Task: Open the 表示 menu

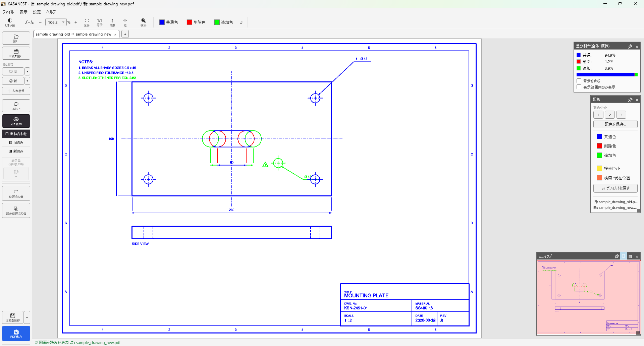Action: click(23, 12)
